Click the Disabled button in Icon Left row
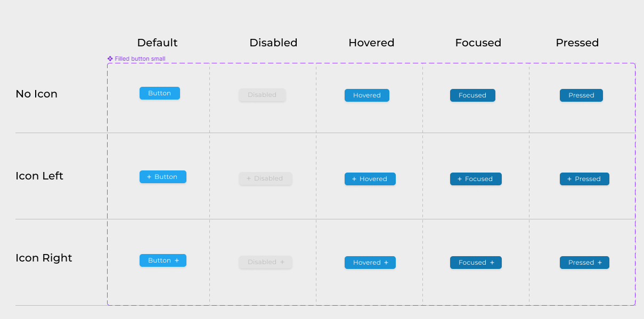This screenshot has height=319, width=644. click(x=265, y=178)
